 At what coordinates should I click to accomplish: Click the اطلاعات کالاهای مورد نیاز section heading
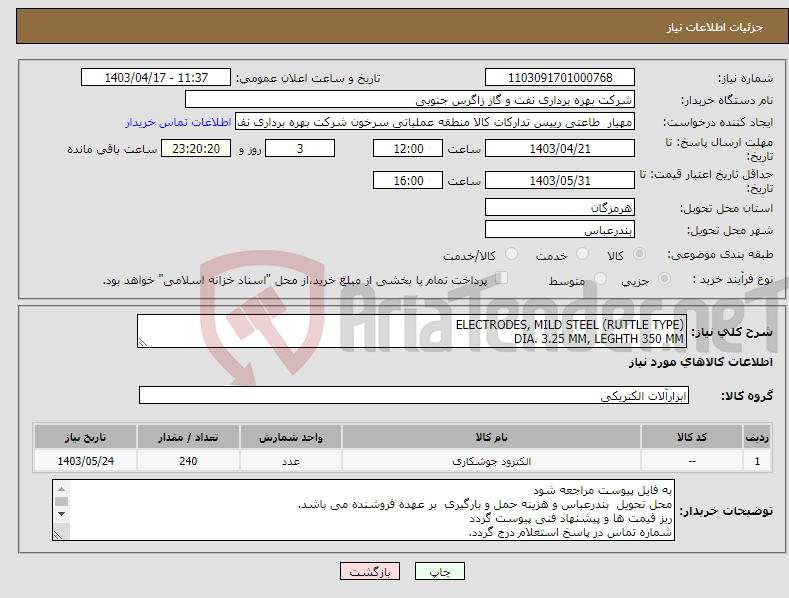[x=700, y=362]
